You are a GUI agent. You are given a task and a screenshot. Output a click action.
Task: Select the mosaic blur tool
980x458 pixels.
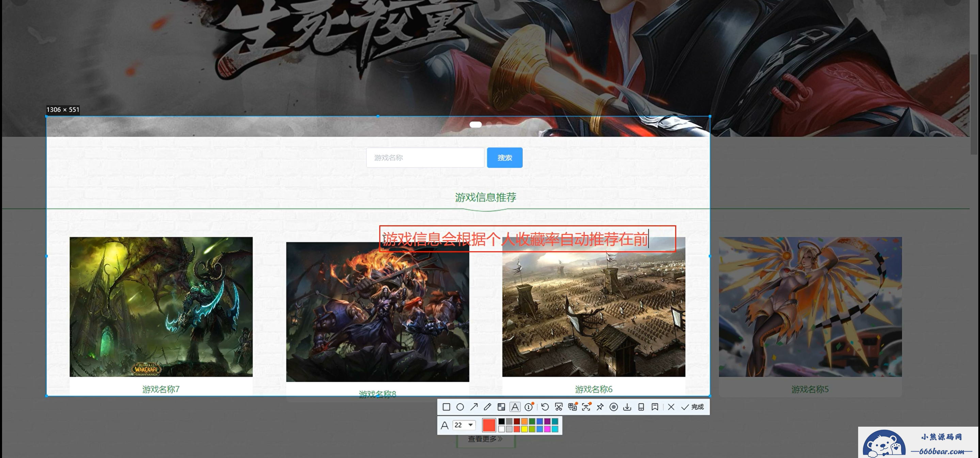pyautogui.click(x=501, y=407)
